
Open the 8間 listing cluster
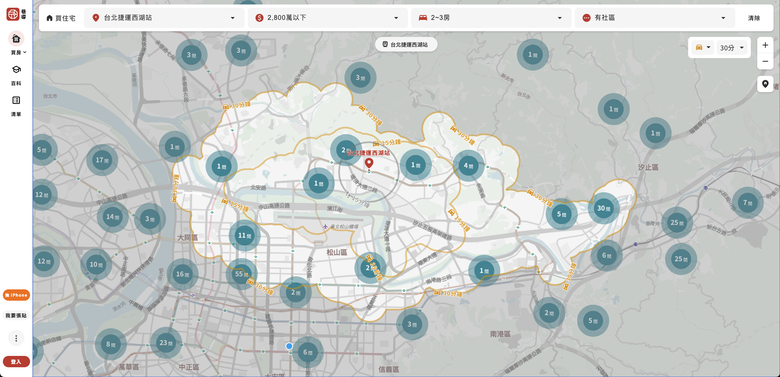pyautogui.click(x=111, y=344)
